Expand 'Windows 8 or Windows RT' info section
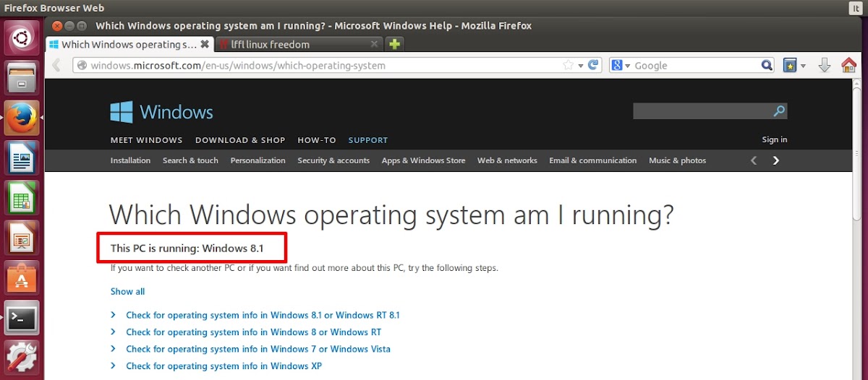Screen dimensions: 868x380 253,332
